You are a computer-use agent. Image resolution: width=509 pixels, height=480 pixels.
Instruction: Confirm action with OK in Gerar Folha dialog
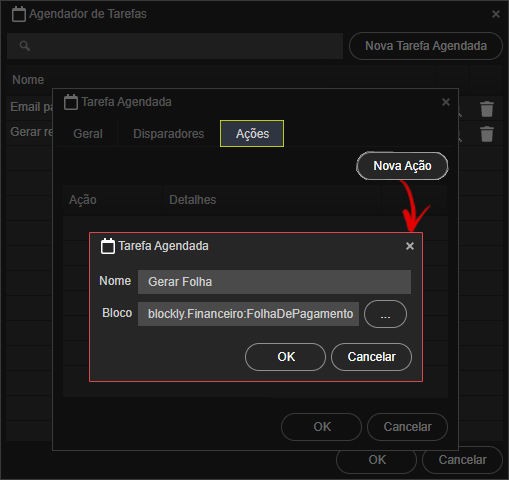click(285, 357)
